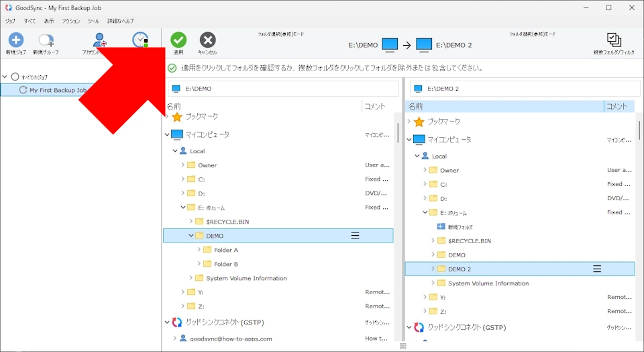This screenshot has width=644, height=352.
Task: Select the Y: drive in right pane
Action: tap(443, 298)
